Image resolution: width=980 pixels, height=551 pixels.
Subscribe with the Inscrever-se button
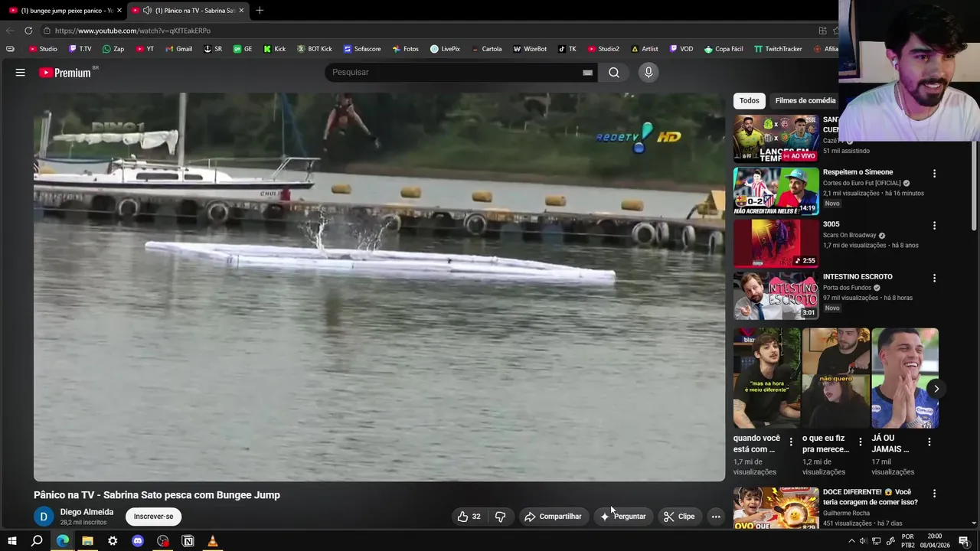[x=153, y=517]
